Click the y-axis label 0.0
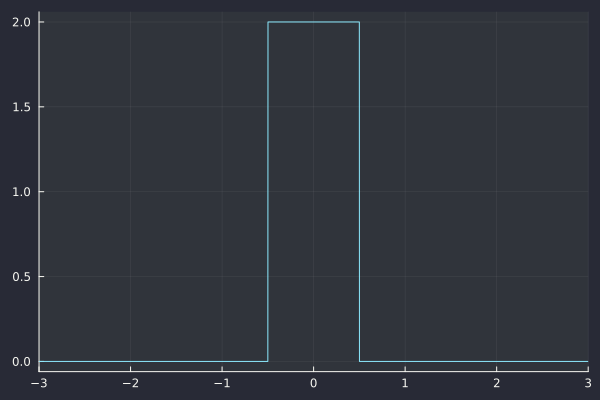This screenshot has height=400, width=600. pos(21,362)
